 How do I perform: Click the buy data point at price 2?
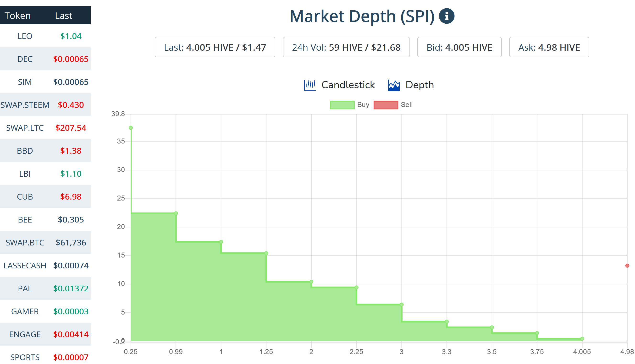[311, 282]
